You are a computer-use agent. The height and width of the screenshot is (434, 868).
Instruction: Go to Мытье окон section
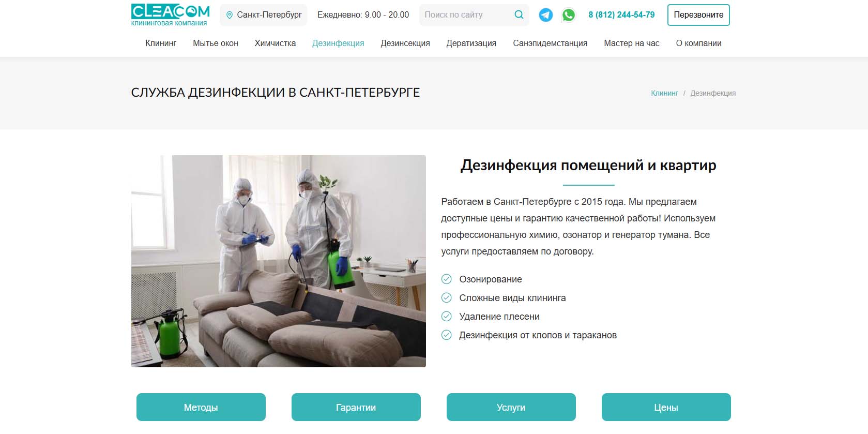[x=216, y=43]
